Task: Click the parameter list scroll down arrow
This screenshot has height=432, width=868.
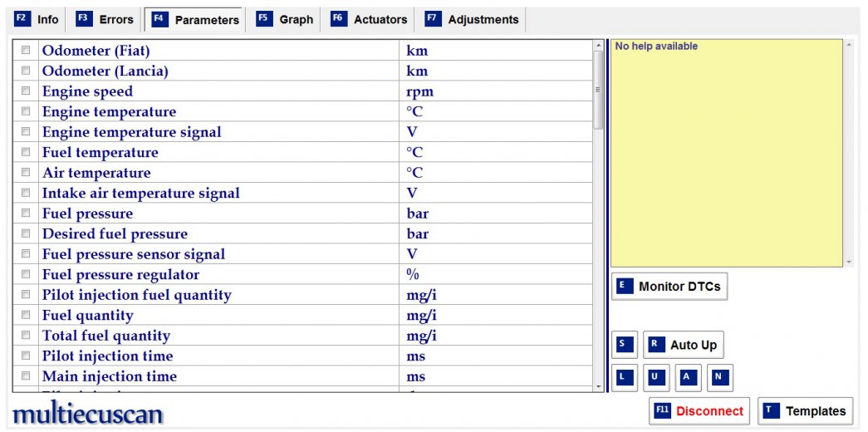Action: (x=599, y=386)
